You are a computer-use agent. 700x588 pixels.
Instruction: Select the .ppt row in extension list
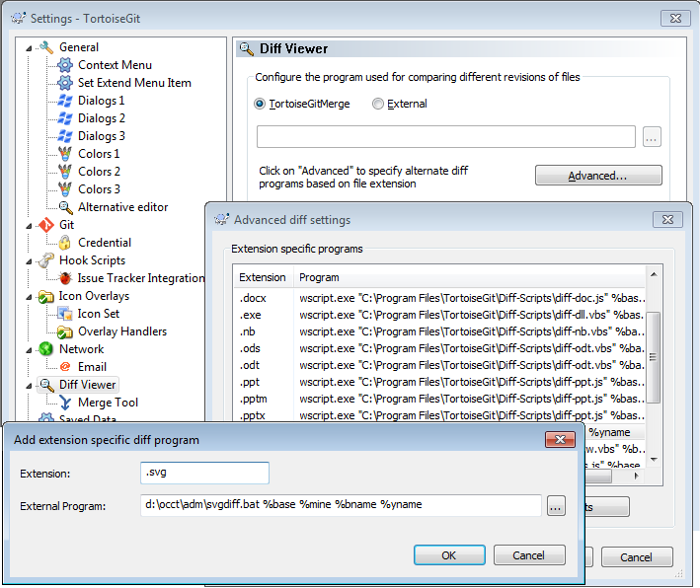439,383
